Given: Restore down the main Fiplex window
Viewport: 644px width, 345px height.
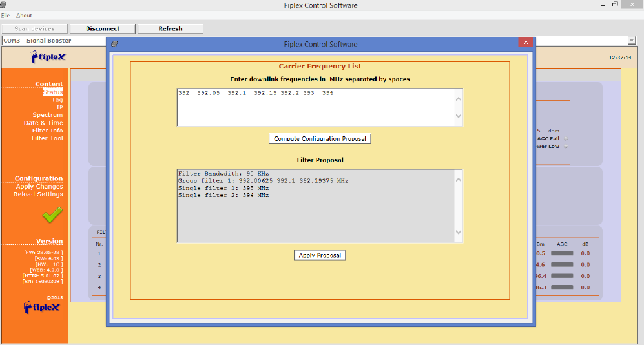Looking at the screenshot, I should 614,5.
